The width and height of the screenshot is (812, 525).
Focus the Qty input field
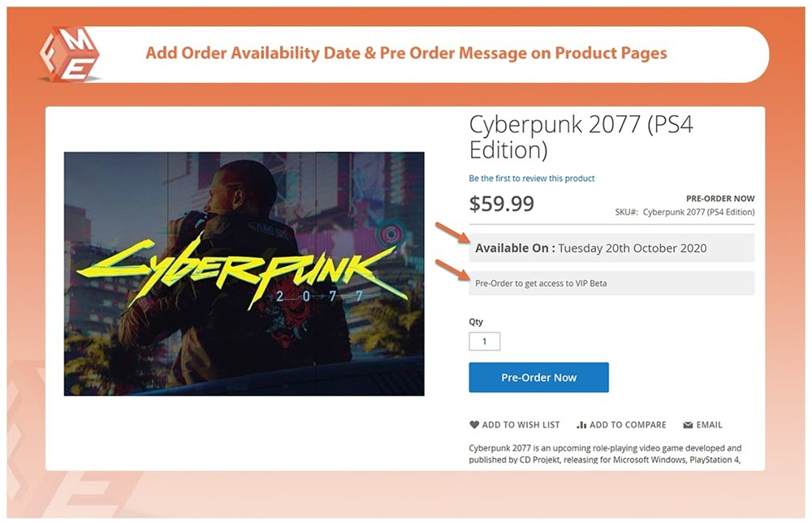485,342
